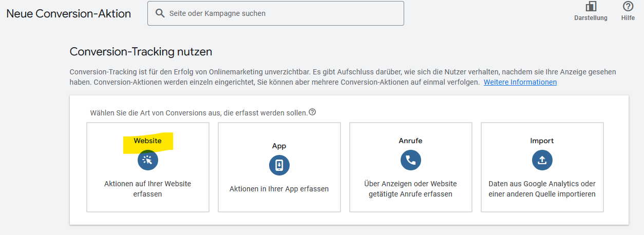Open the Darstellung icon in header
644x235 pixels.
591,7
